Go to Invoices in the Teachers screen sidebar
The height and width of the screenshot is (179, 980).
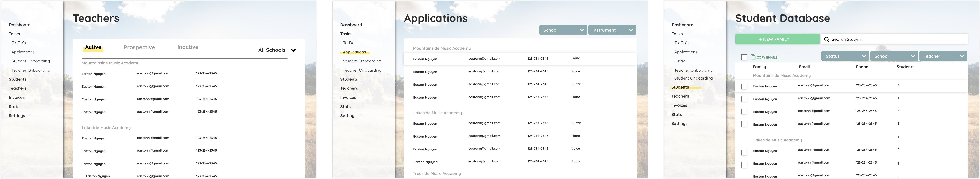coord(17,98)
